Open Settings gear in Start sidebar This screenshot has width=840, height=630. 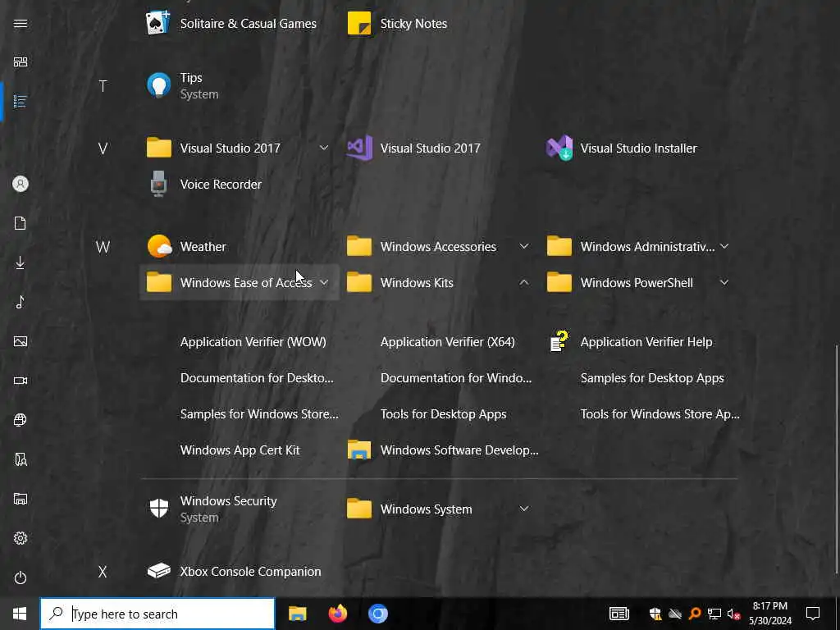tap(21, 538)
